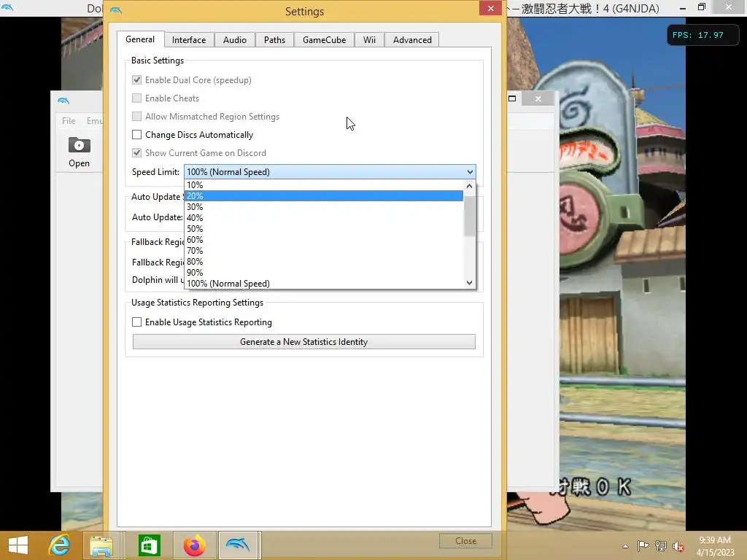Go to the GameCube tab
The image size is (747, 560).
[324, 40]
